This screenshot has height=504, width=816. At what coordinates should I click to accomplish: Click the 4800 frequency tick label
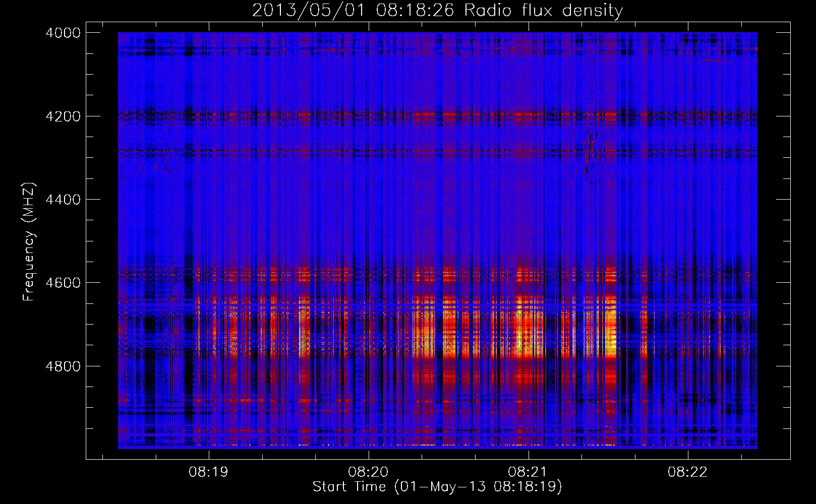[x=63, y=366]
